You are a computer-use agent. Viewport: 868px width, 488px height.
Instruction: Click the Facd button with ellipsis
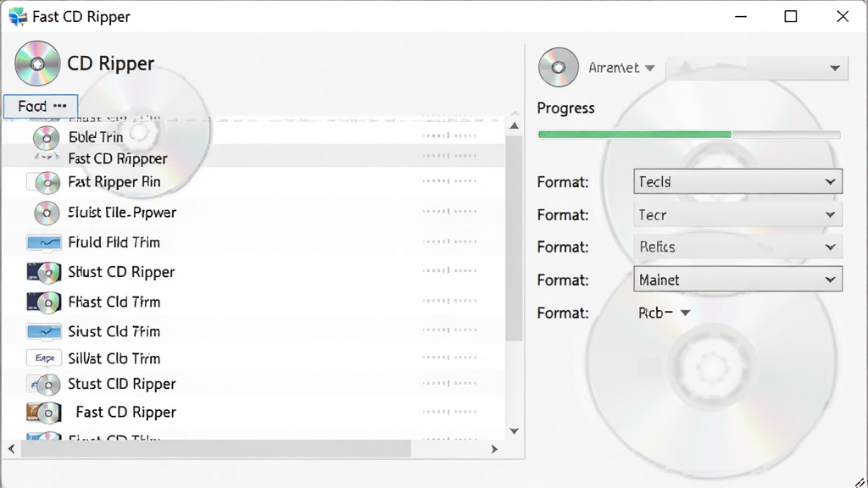point(41,106)
